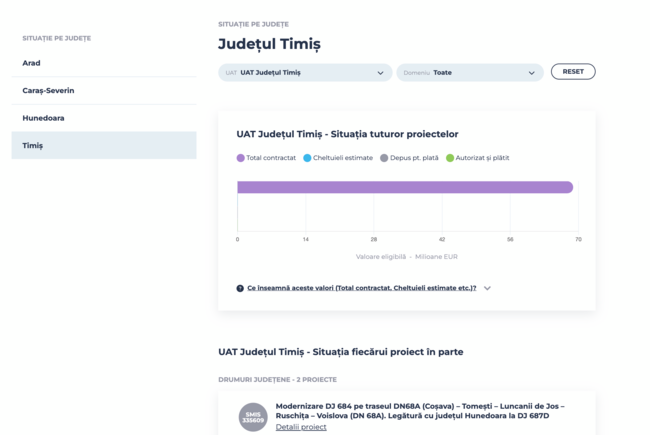Image resolution: width=650 pixels, height=435 pixels.
Task: Toggle the Total contractat legend series
Action: [267, 158]
